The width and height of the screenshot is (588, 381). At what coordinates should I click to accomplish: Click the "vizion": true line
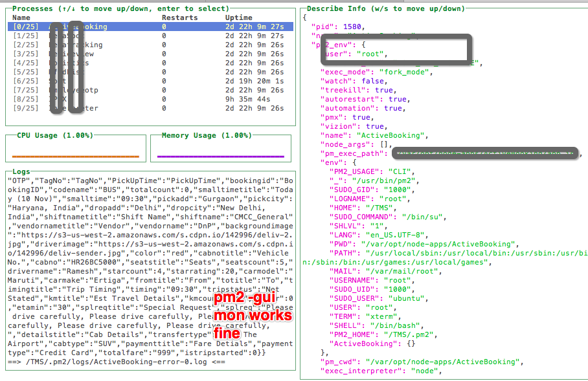click(x=354, y=126)
